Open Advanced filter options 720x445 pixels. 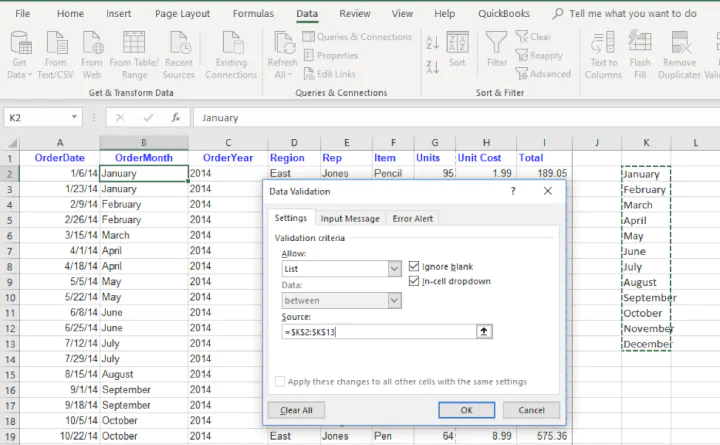coord(543,74)
